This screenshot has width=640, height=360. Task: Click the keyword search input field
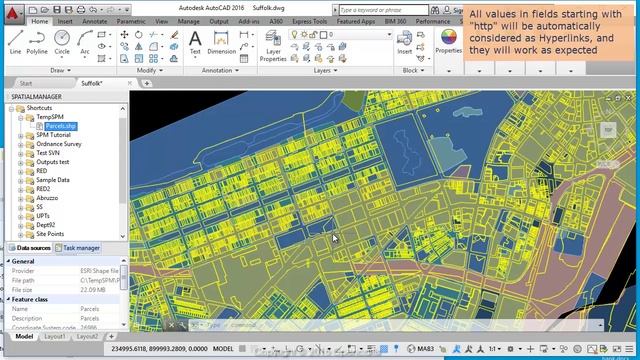point(384,10)
